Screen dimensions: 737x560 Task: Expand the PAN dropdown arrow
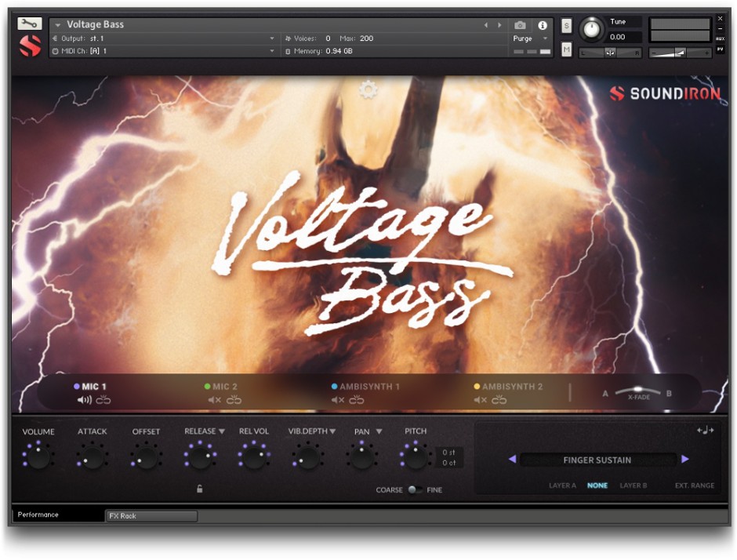[x=379, y=431]
